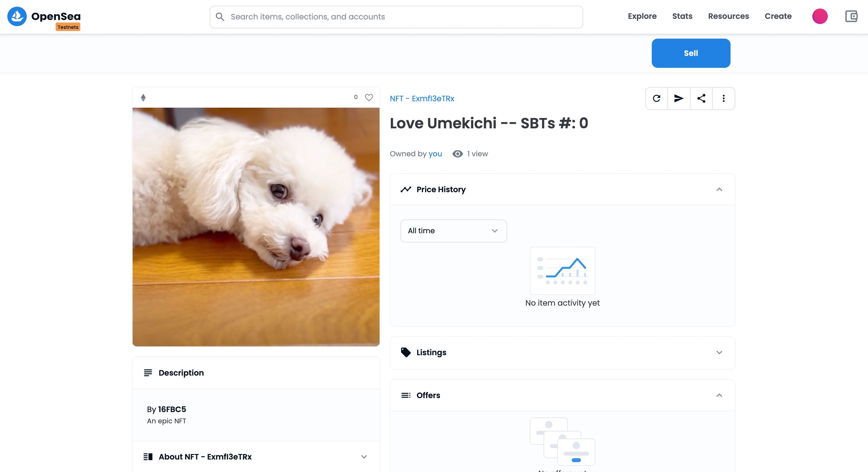Viewport: 868px width, 472px height.
Task: Click the search magnifier icon
Action: 220,16
